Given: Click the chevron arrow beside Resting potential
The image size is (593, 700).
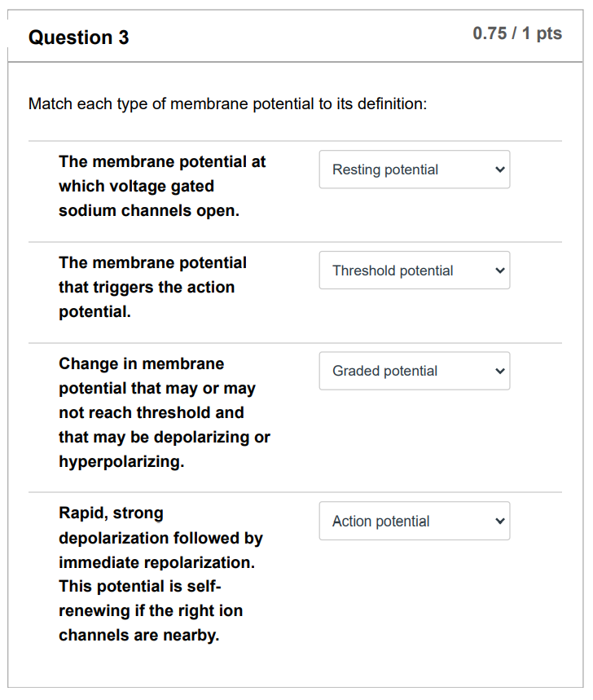Looking at the screenshot, I should [x=500, y=169].
